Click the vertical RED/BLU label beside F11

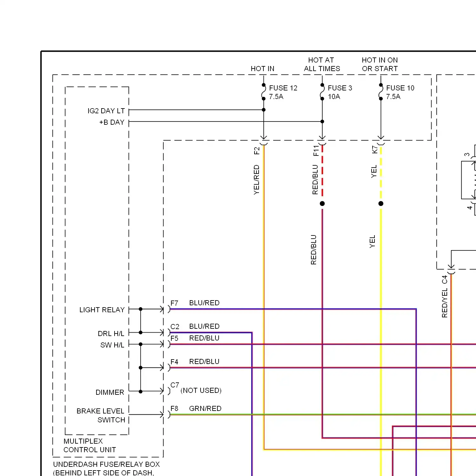[315, 180]
